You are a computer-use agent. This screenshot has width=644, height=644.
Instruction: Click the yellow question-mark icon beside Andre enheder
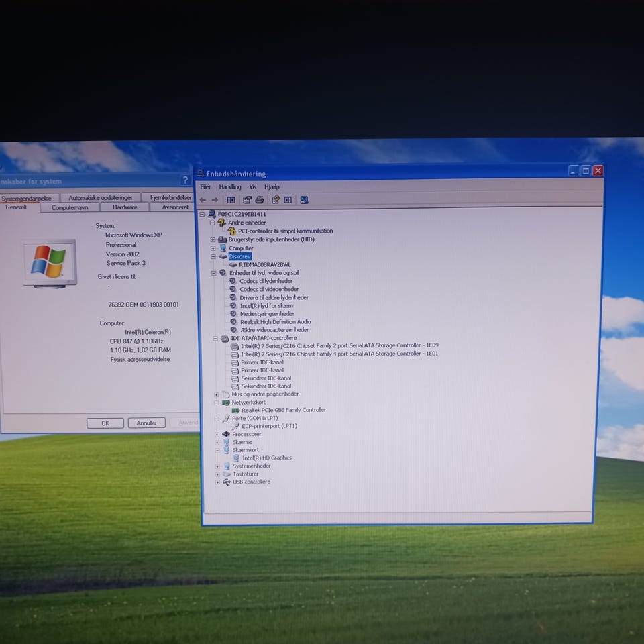click(222, 223)
